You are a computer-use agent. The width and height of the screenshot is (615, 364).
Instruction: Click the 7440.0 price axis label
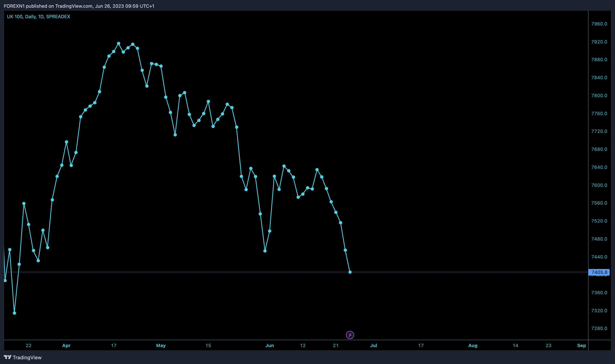[x=599, y=257]
